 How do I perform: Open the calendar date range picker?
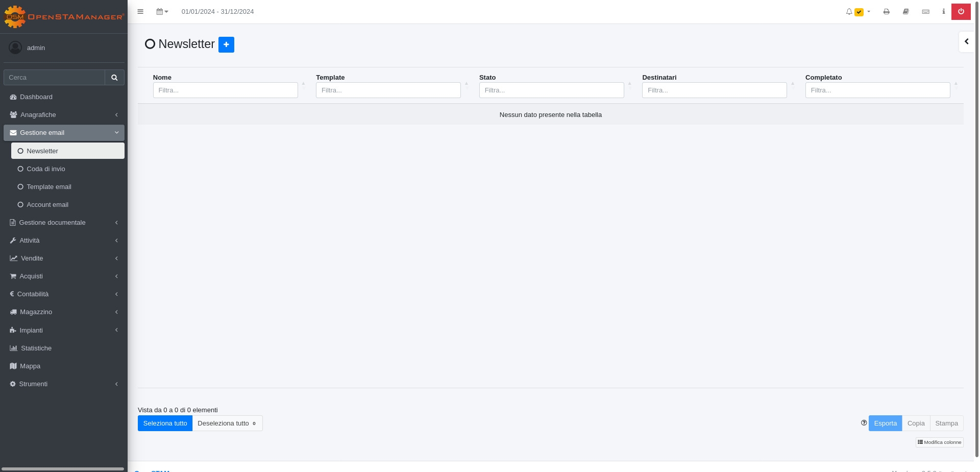click(162, 12)
